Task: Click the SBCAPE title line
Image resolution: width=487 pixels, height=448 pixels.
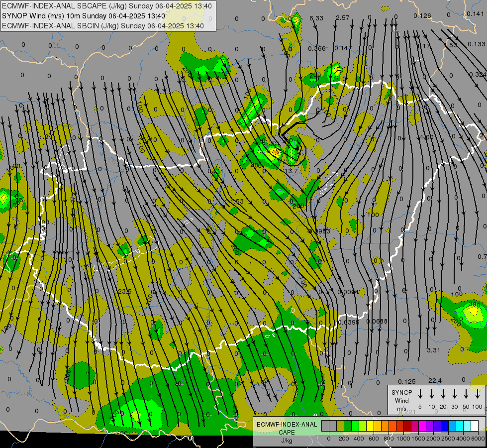Action: [x=107, y=6]
